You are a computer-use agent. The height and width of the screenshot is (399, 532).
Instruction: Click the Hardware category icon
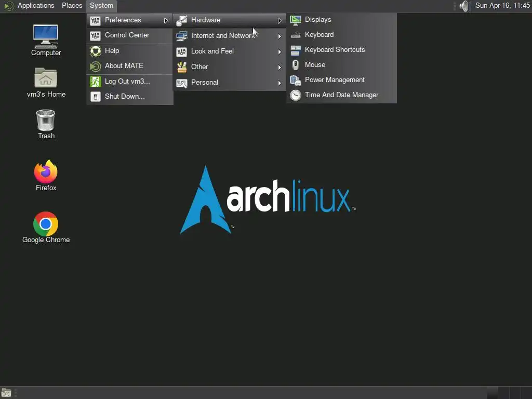pos(181,20)
